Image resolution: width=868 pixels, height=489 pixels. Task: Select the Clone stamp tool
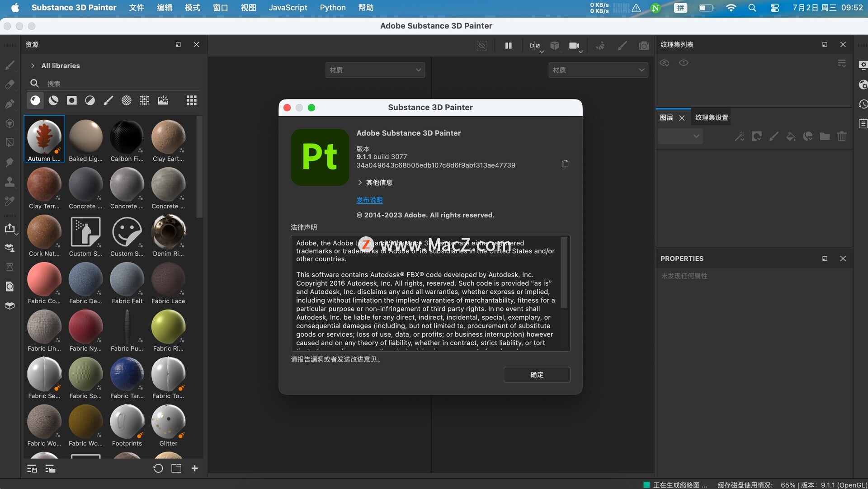coord(9,182)
